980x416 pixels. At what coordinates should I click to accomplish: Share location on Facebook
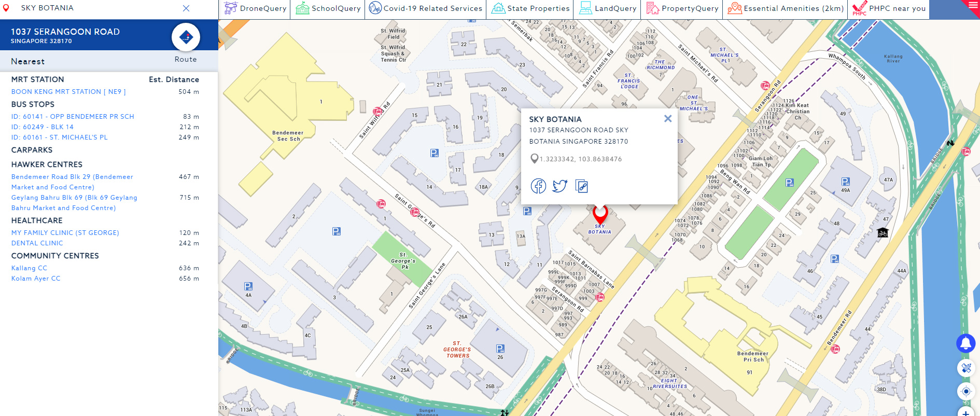[538, 186]
